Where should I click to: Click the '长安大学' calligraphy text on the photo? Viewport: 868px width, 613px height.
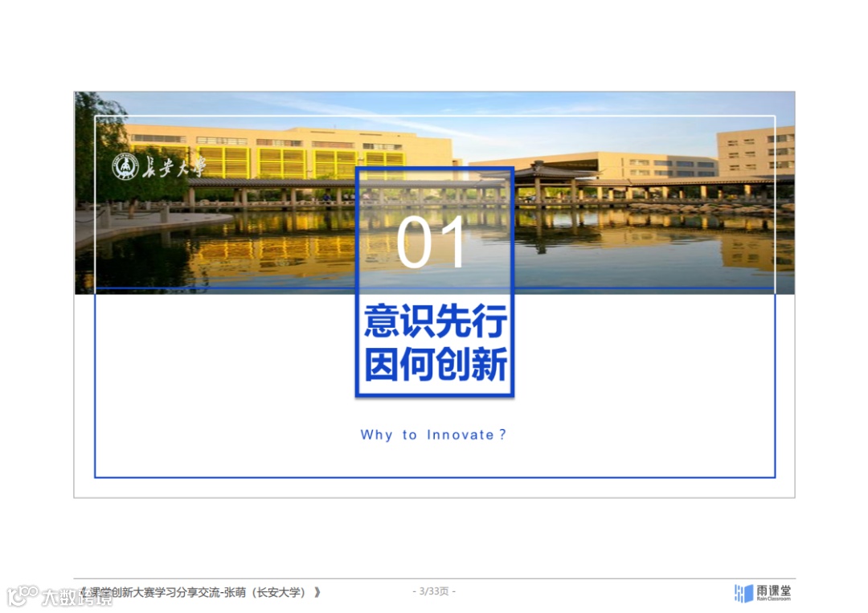pos(174,166)
